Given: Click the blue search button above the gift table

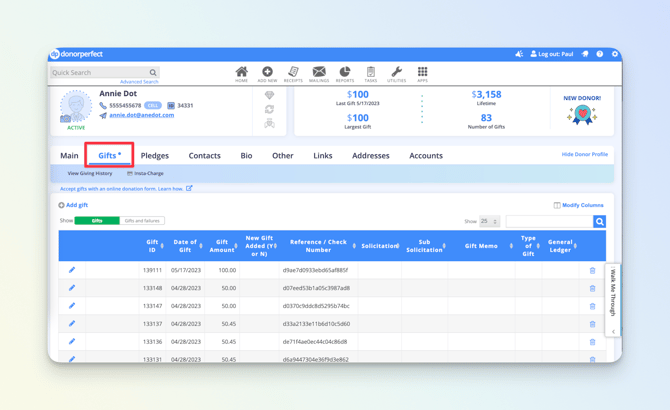Looking at the screenshot, I should [599, 221].
